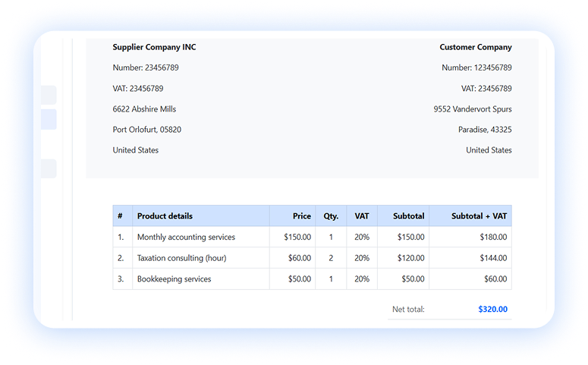Click the Qty. column header
588x365 pixels.
(331, 216)
